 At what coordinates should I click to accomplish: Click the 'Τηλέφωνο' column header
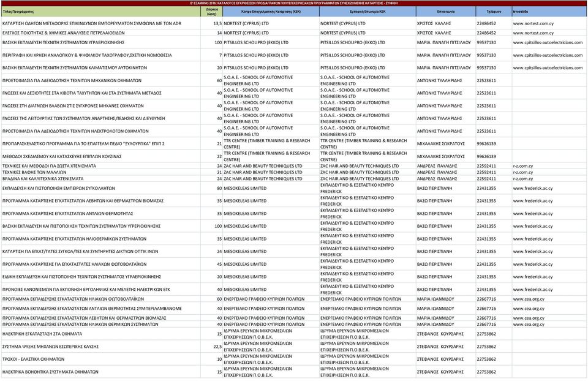click(x=494, y=12)
